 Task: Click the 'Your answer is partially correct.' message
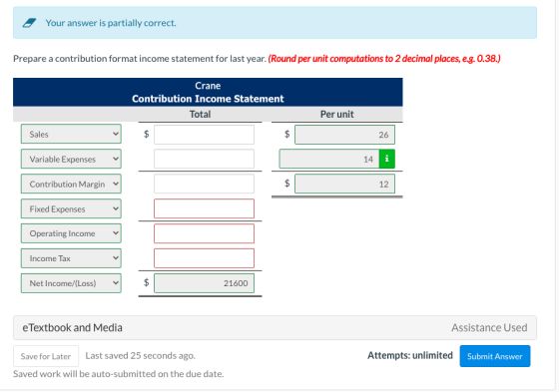click(x=111, y=23)
